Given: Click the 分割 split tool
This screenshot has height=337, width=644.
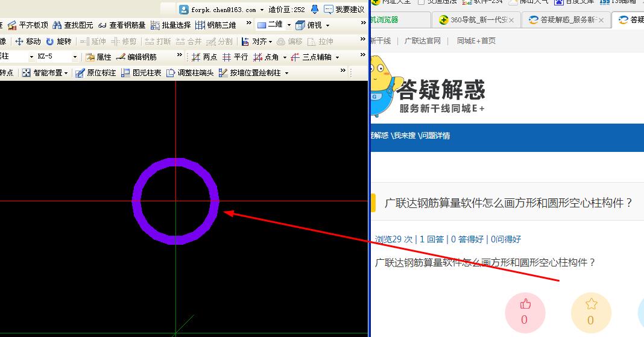Looking at the screenshot, I should pyautogui.click(x=219, y=42).
